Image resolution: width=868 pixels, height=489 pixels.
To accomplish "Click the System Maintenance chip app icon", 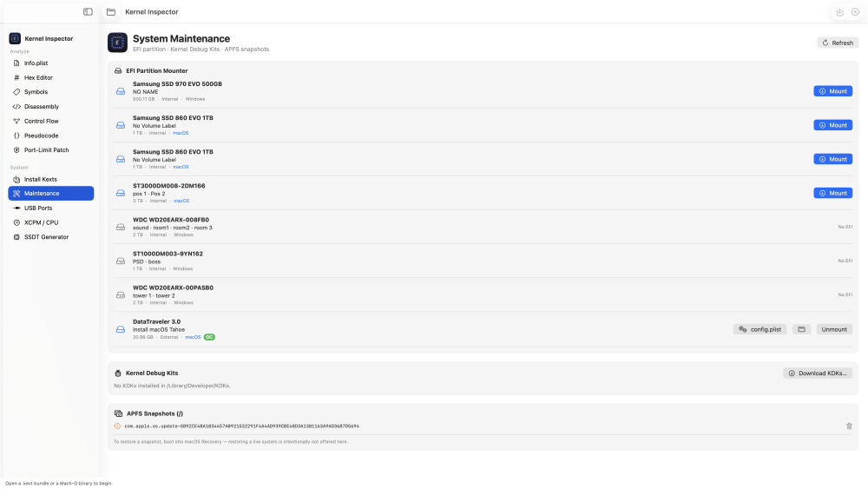I will pyautogui.click(x=117, y=43).
